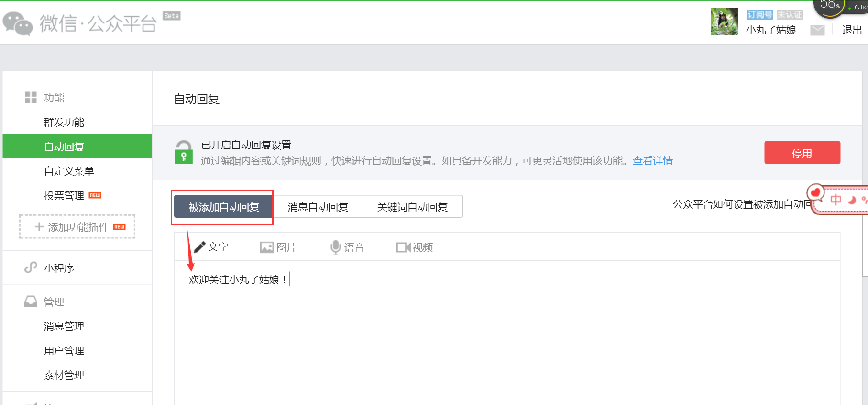This screenshot has width=868, height=405.
Task: Click the 订阅号 badge
Action: coord(759,14)
